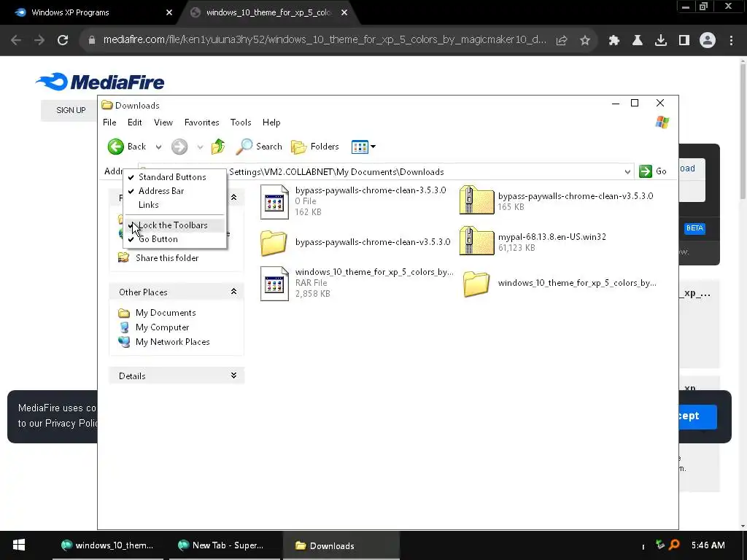
Task: Click the 5:46 AM taskbar clock
Action: coord(708,545)
